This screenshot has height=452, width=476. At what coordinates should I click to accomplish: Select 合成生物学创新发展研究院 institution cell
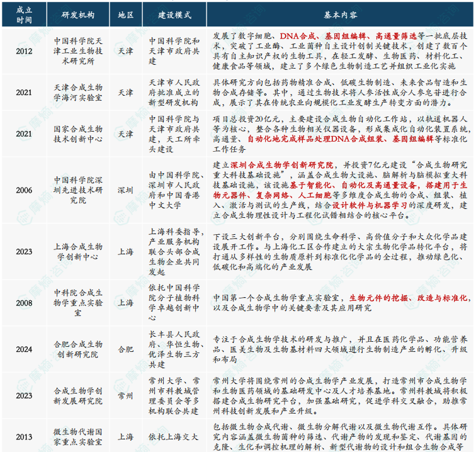(x=78, y=395)
